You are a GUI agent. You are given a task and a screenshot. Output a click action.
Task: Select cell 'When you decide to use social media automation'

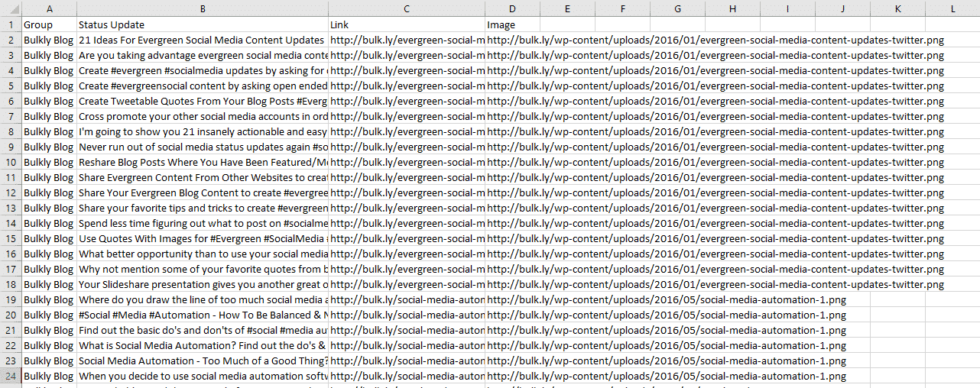pos(203,376)
